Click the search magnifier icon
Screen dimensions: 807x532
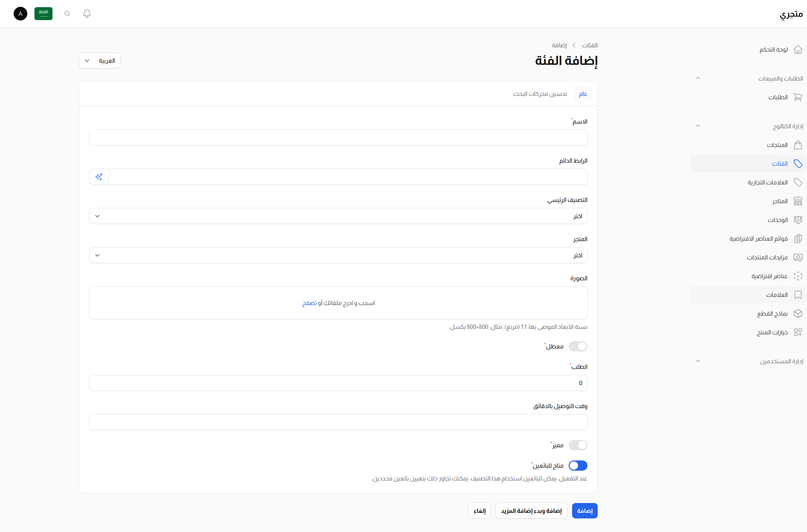pos(67,14)
